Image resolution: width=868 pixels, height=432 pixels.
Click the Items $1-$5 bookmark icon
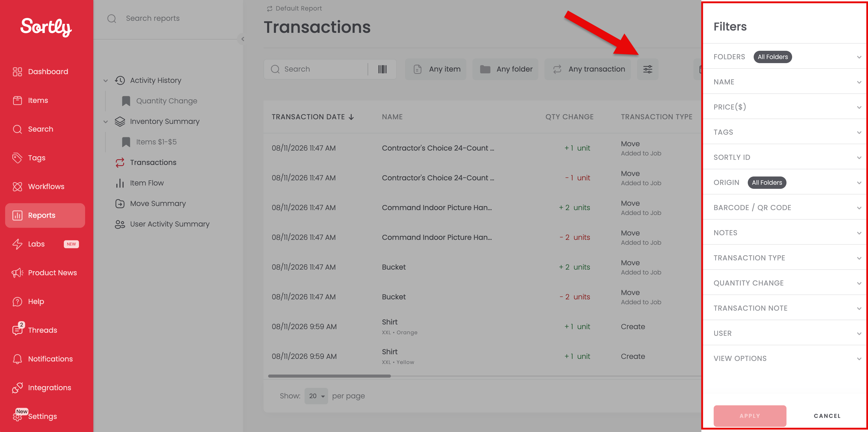tap(126, 142)
